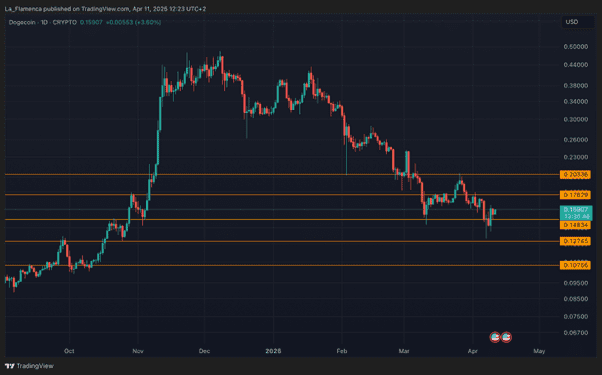Click the 0.07500 price axis tick
602x375 pixels.
(x=576, y=317)
